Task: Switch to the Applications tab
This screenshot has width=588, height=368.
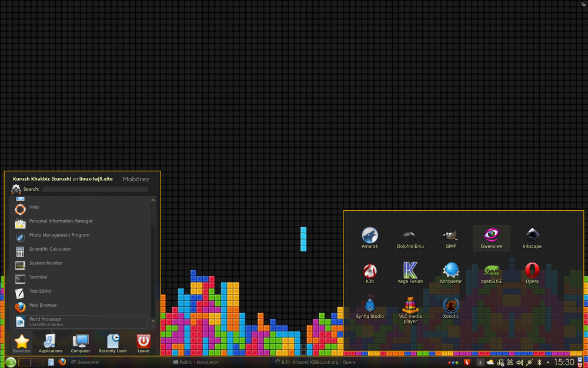Action: (x=50, y=343)
